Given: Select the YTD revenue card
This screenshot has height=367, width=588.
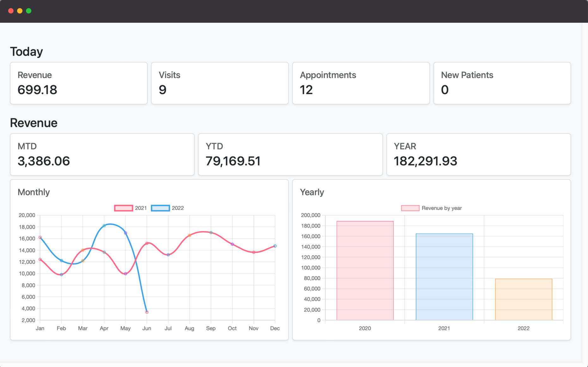Looking at the screenshot, I should coord(290,154).
